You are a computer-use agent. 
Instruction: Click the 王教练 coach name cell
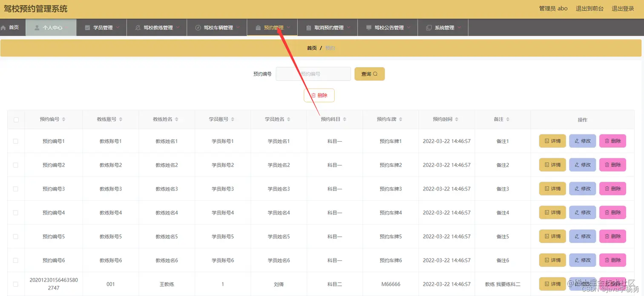point(167,284)
